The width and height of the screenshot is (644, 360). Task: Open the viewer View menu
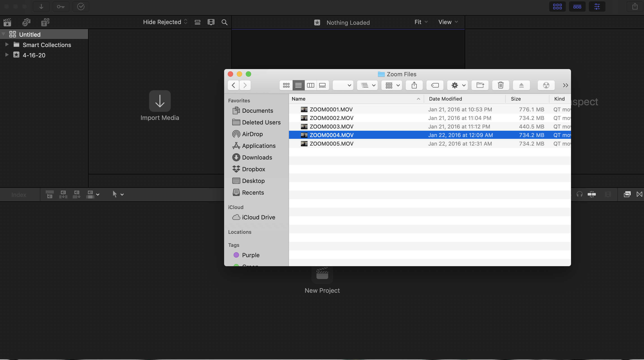[x=448, y=22]
